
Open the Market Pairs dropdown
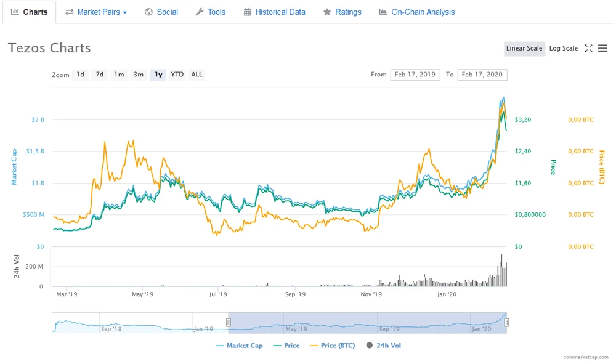tap(96, 12)
